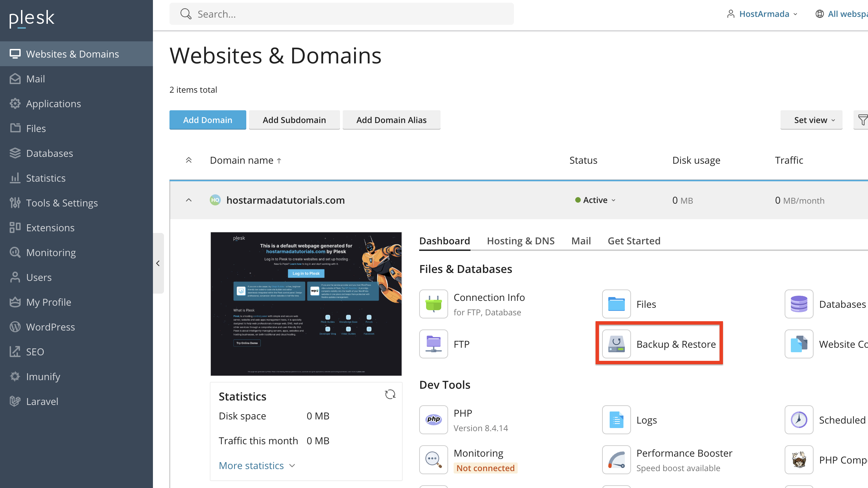Screen dimensions: 868x488
Task: Click the Logs document icon
Action: click(x=617, y=420)
